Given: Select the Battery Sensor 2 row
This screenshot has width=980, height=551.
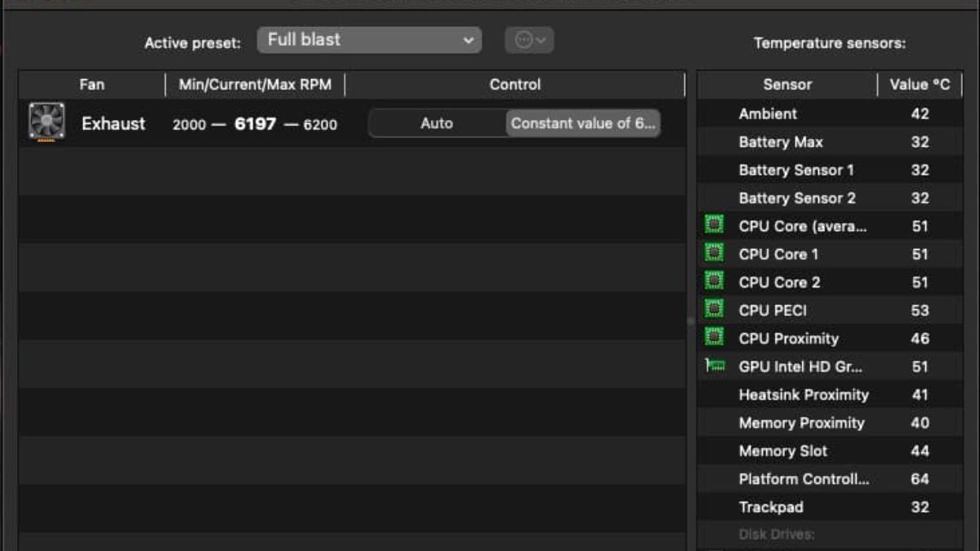Looking at the screenshot, I should [x=830, y=198].
